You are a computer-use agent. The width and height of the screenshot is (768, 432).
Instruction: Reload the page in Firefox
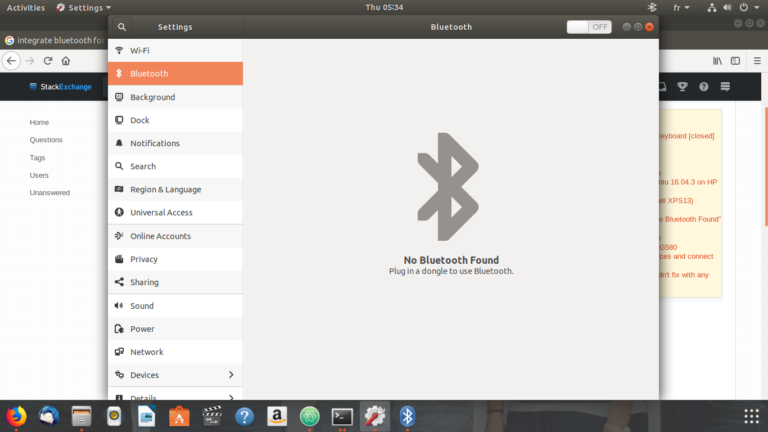(x=48, y=61)
